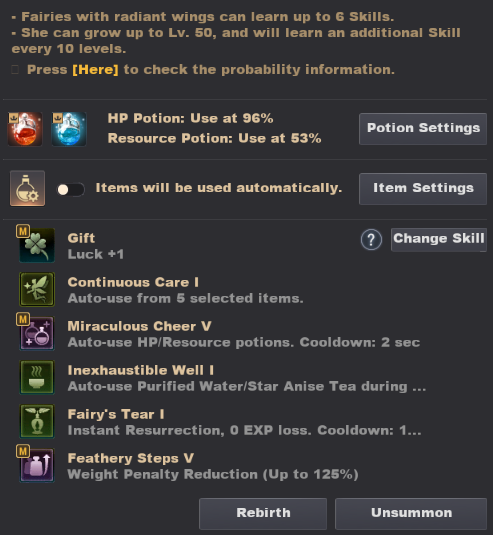
Task: Select the Continuous Care fairy icon
Action: pos(37,289)
